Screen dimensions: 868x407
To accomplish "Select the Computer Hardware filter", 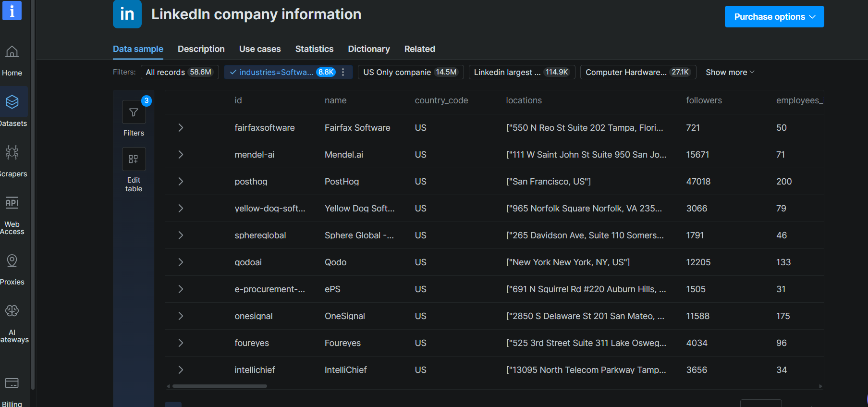I will click(x=638, y=72).
